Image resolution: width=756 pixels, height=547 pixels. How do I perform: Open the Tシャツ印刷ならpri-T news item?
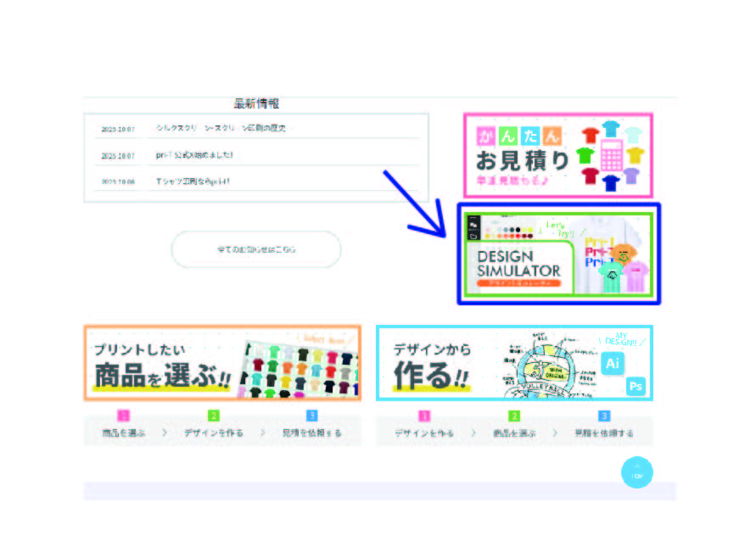pos(193,181)
